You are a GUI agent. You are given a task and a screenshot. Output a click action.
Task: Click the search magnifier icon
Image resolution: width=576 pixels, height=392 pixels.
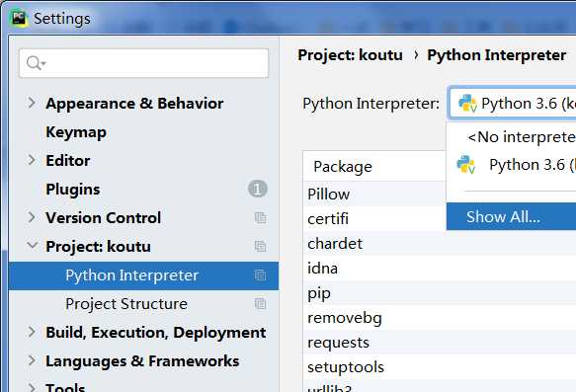coord(36,63)
